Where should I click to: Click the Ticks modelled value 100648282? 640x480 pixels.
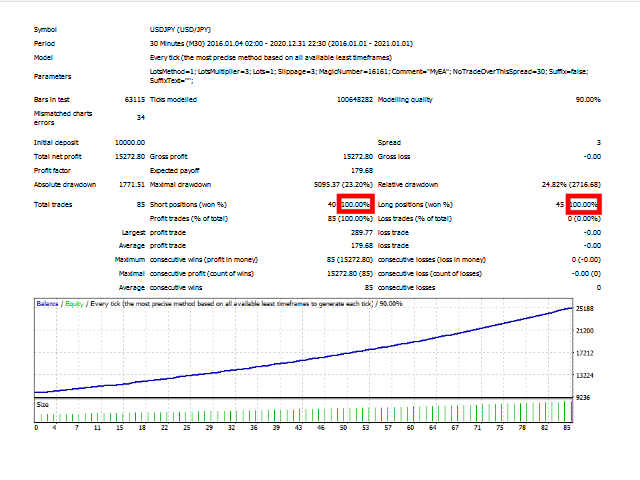tap(355, 100)
